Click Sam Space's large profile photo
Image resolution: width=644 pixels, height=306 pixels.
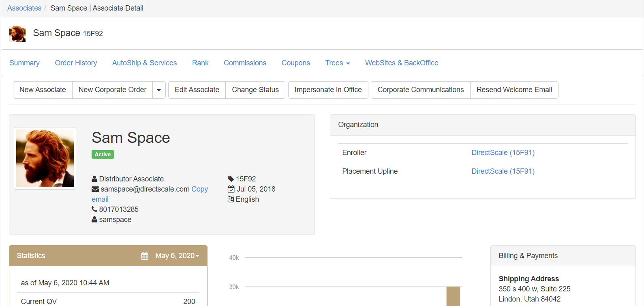coord(45,158)
